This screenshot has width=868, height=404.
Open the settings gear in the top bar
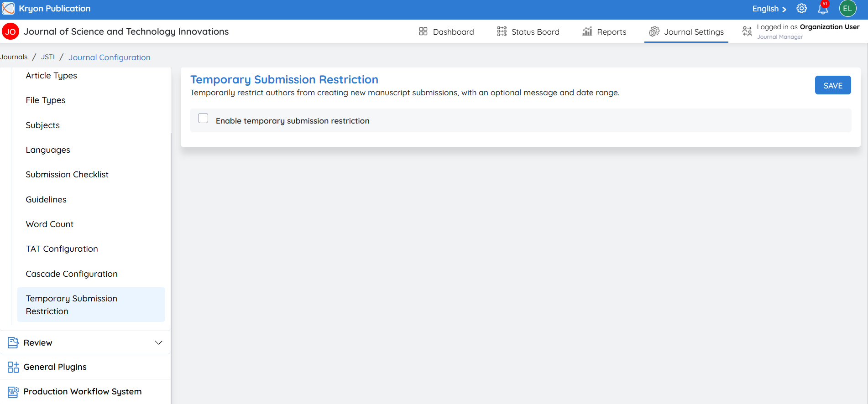pyautogui.click(x=801, y=9)
